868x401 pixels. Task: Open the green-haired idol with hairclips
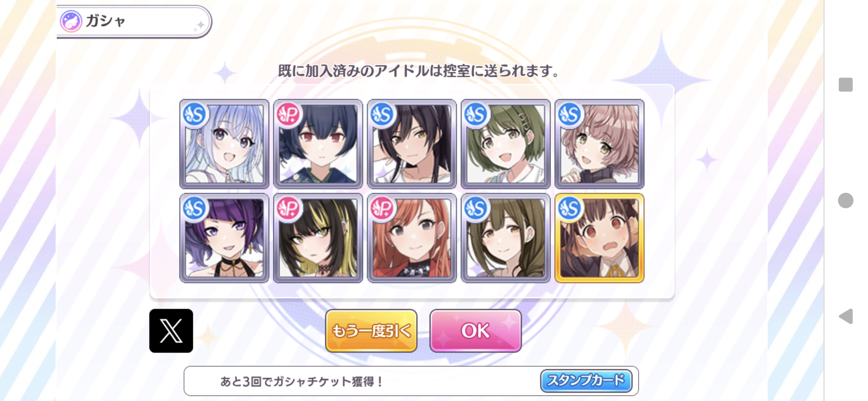(x=506, y=144)
